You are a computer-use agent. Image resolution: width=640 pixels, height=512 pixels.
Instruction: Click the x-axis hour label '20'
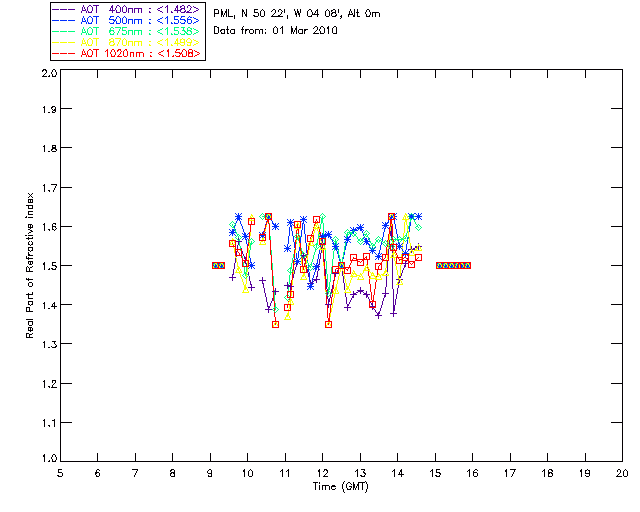[622, 473]
